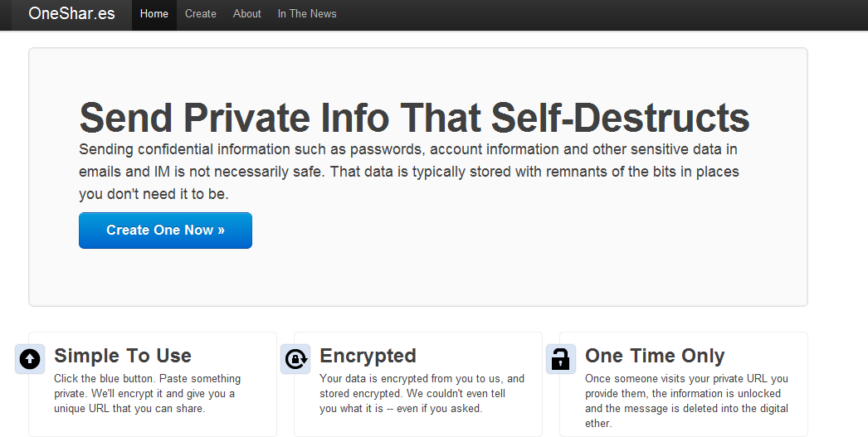868x437 pixels.
Task: Click the Simple To Use heading
Action: coord(123,356)
